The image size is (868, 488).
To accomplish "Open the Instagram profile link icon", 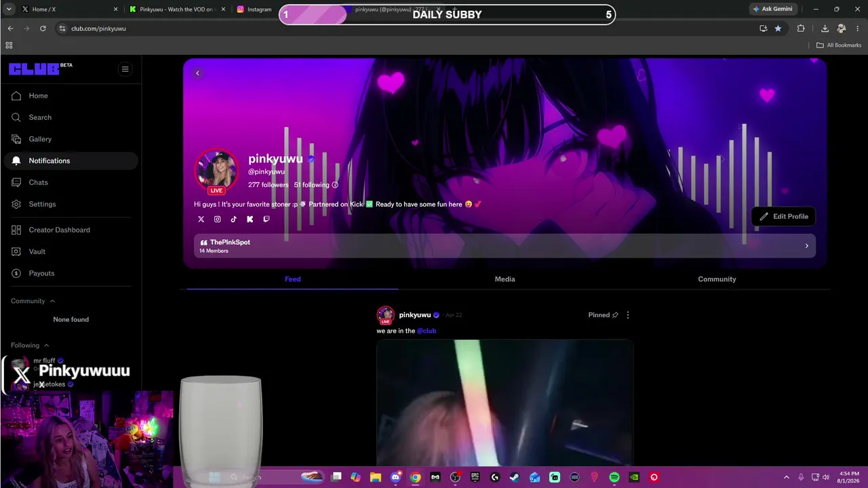I will pos(217,219).
